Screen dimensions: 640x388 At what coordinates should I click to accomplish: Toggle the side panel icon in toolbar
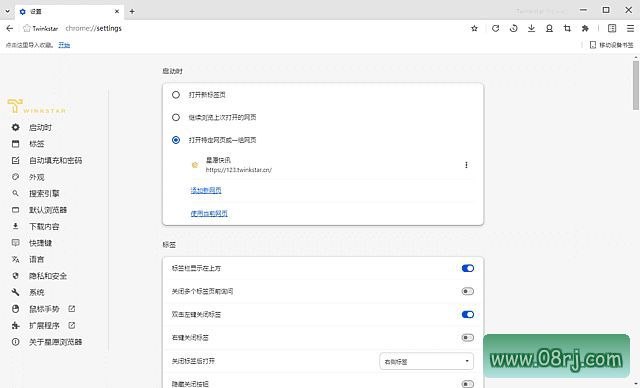click(612, 29)
